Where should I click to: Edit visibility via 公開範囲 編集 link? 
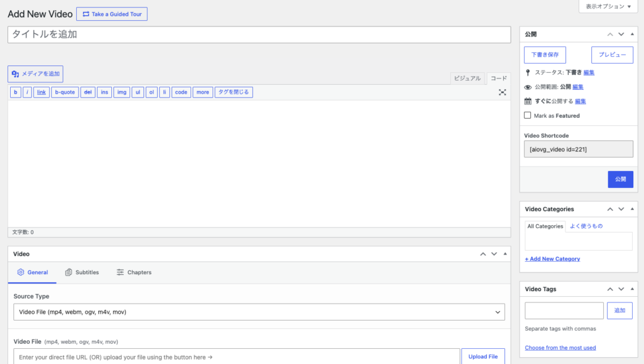tap(578, 87)
